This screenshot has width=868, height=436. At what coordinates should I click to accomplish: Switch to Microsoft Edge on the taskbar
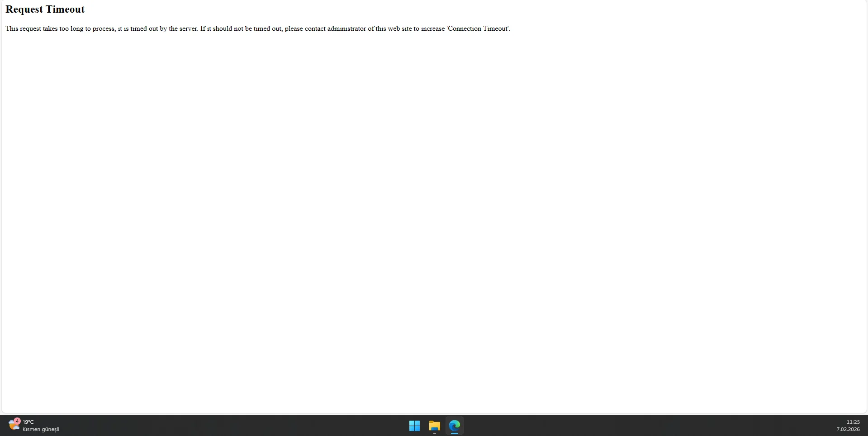click(x=455, y=426)
